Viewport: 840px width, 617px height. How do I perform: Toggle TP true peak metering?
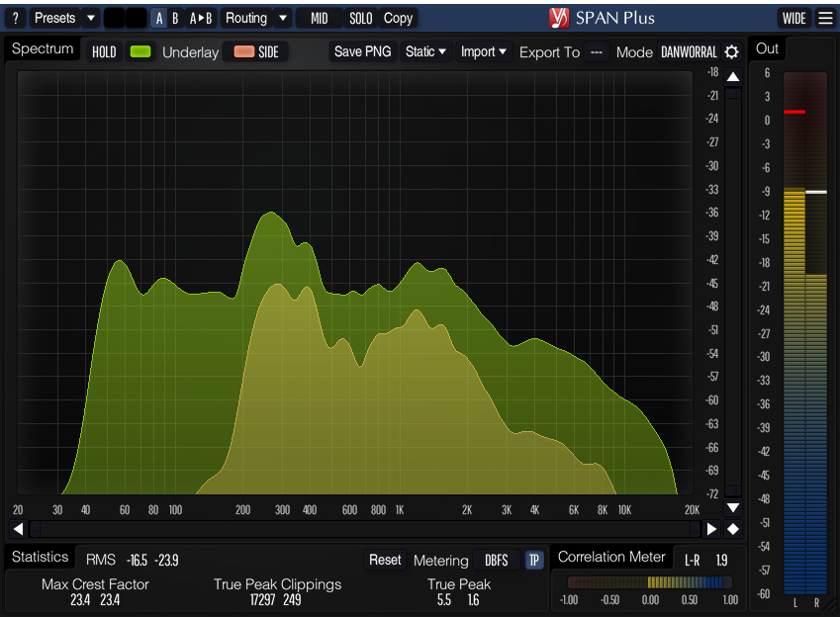coord(534,561)
